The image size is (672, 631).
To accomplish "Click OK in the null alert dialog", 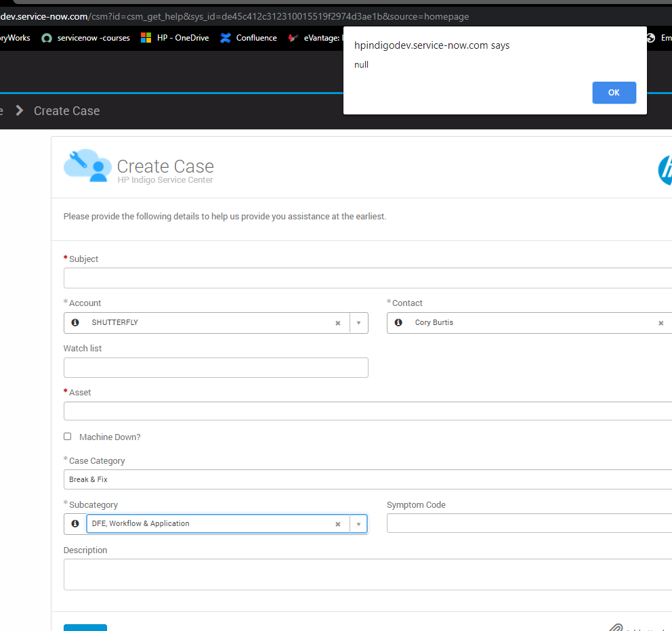I will tap(614, 93).
